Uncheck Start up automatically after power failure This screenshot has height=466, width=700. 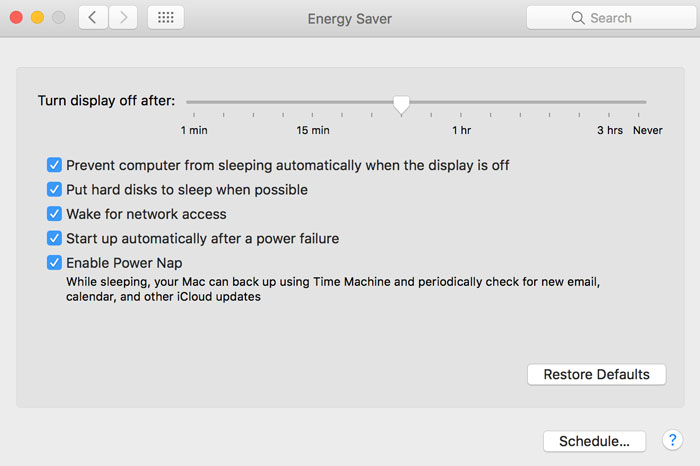tap(54, 238)
